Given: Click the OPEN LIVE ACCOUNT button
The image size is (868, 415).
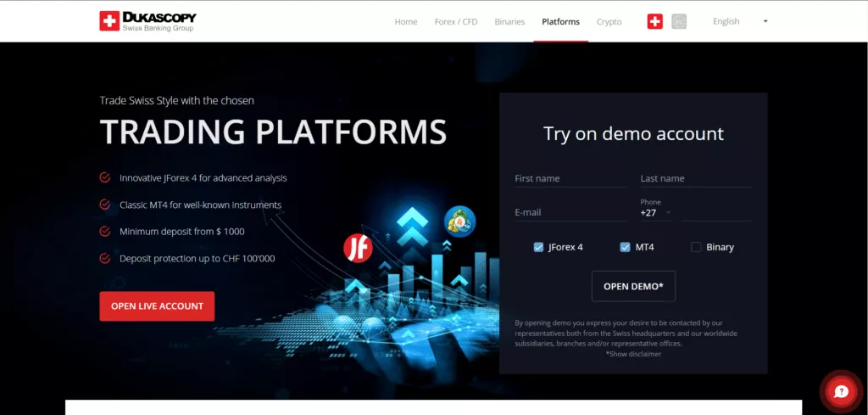Looking at the screenshot, I should click(x=157, y=306).
